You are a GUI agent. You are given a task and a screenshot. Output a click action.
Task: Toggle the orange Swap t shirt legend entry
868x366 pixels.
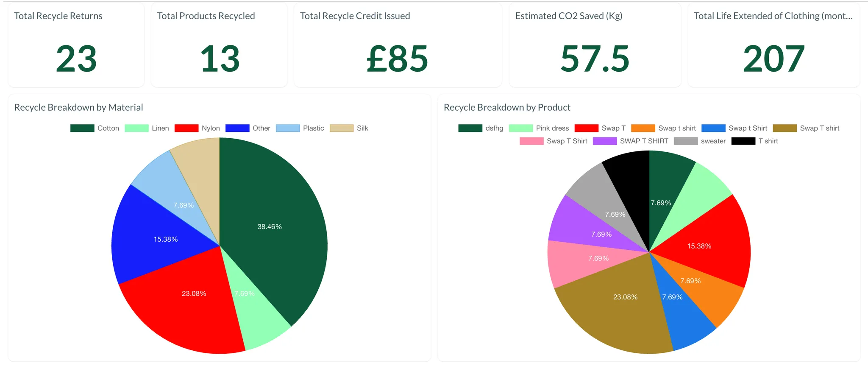(663, 128)
